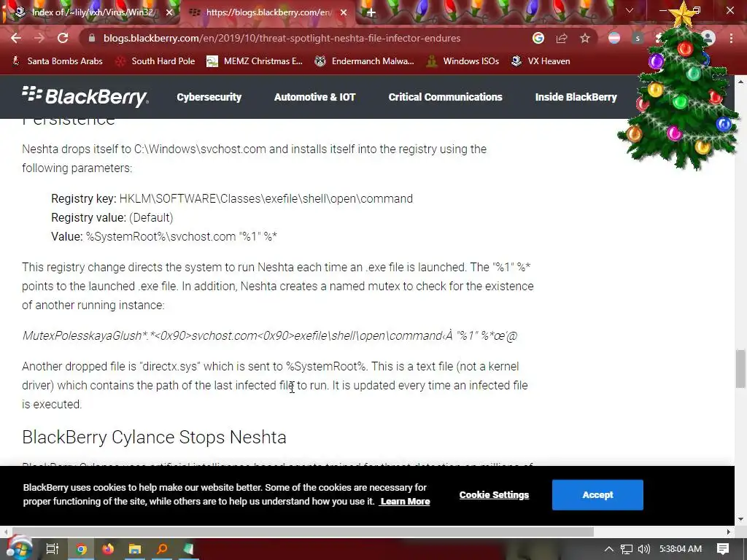The image size is (747, 560).
Task: Open File Explorer from the taskbar
Action: click(135, 549)
